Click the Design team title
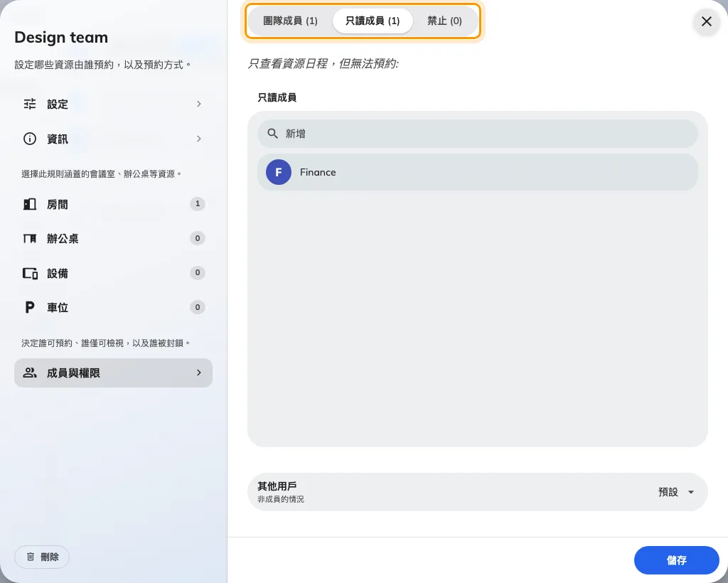Image resolution: width=728 pixels, height=583 pixels. [x=61, y=37]
